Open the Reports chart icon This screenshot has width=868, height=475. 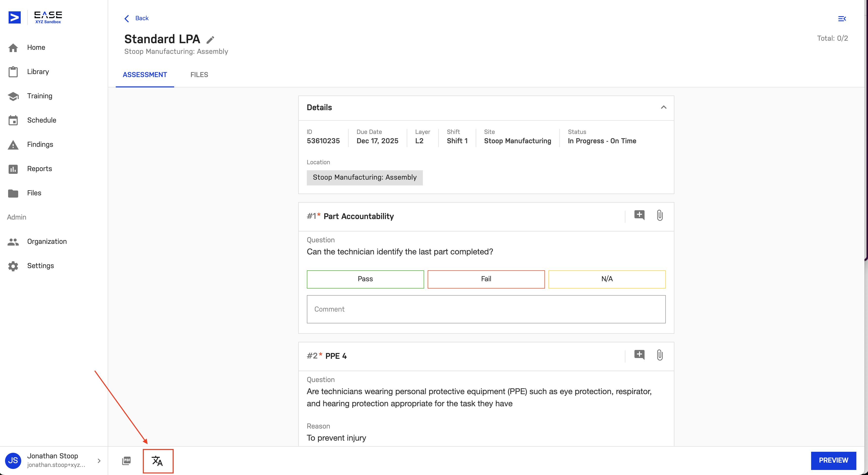coord(13,169)
